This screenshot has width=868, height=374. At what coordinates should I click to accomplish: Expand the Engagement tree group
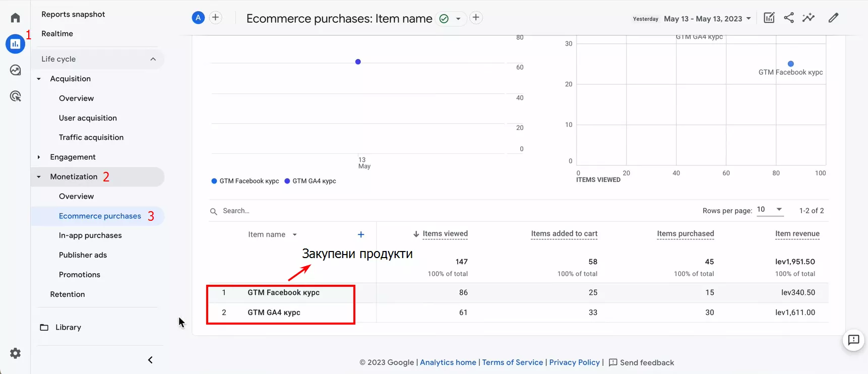pyautogui.click(x=39, y=157)
